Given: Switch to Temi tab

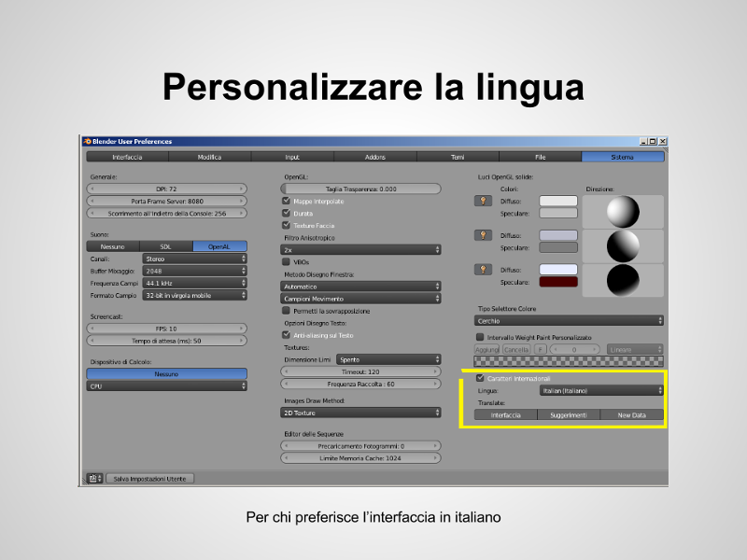Looking at the screenshot, I should [458, 157].
